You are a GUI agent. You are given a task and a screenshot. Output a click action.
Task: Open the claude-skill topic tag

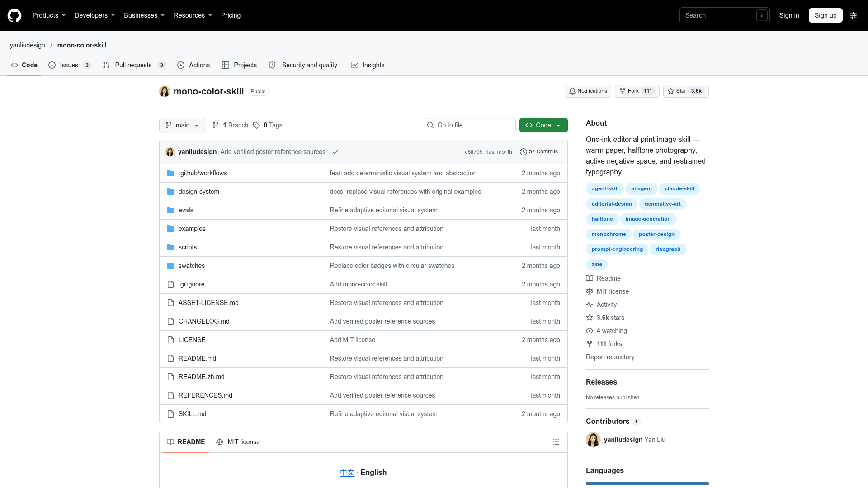(x=679, y=188)
